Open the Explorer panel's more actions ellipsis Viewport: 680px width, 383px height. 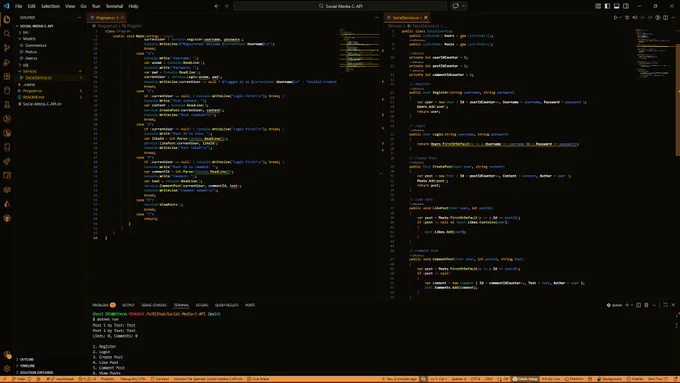pos(79,18)
